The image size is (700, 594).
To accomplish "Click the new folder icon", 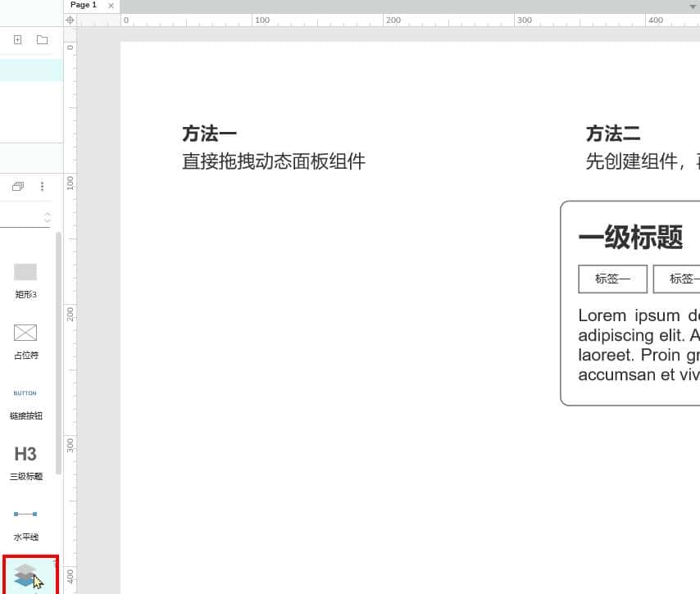I will pos(42,39).
